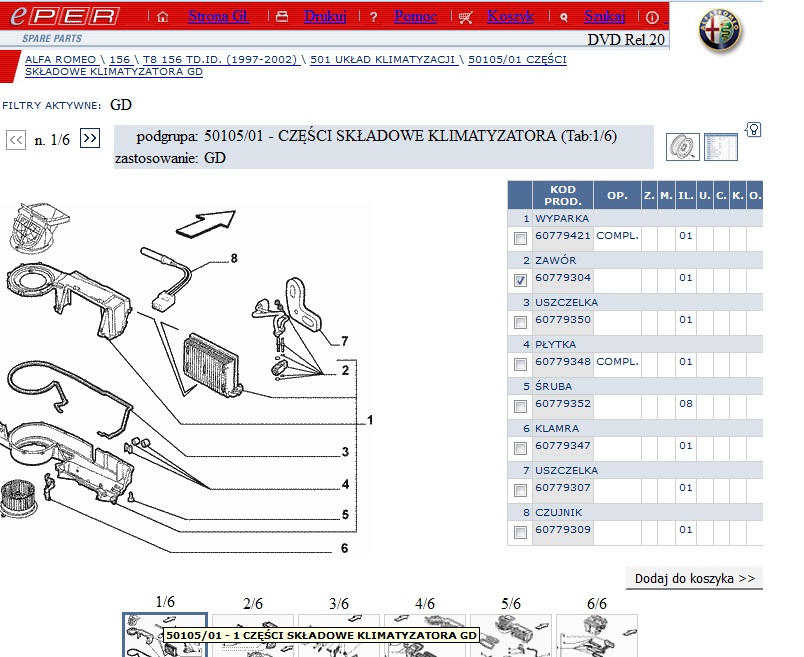This screenshot has height=657, width=804.
Task: Click the ŚRUBA row label
Action: 554,386
